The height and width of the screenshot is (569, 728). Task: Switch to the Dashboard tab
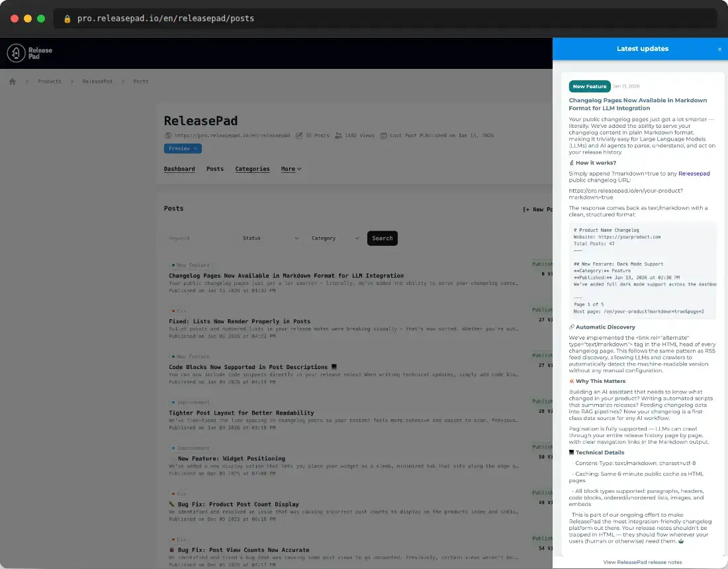click(x=179, y=169)
